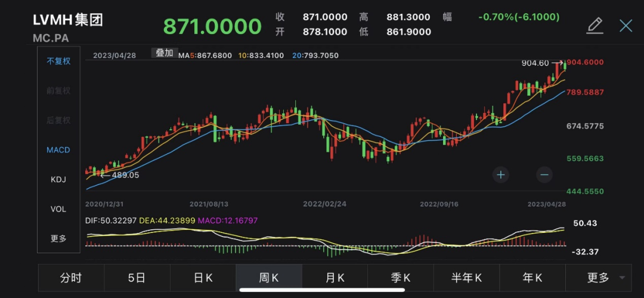Tap the 789.5887 price axis label
Image resolution: width=644 pixels, height=298 pixels.
pyautogui.click(x=586, y=92)
